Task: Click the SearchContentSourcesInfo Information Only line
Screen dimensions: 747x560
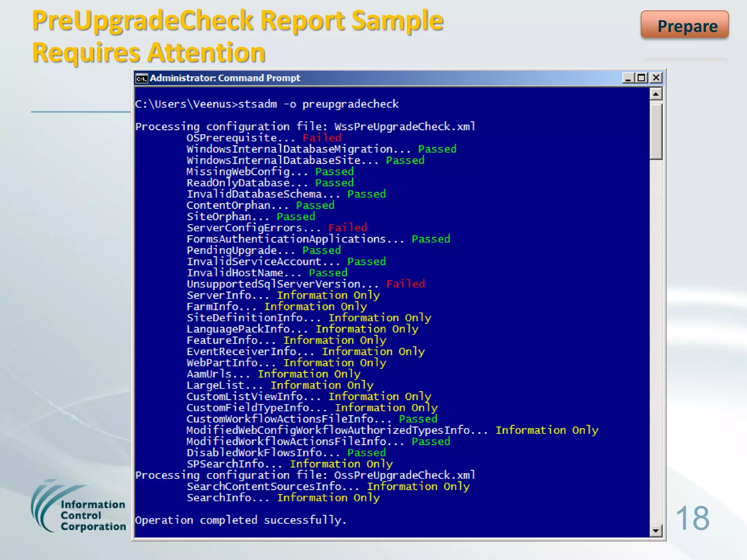Action: point(328,487)
